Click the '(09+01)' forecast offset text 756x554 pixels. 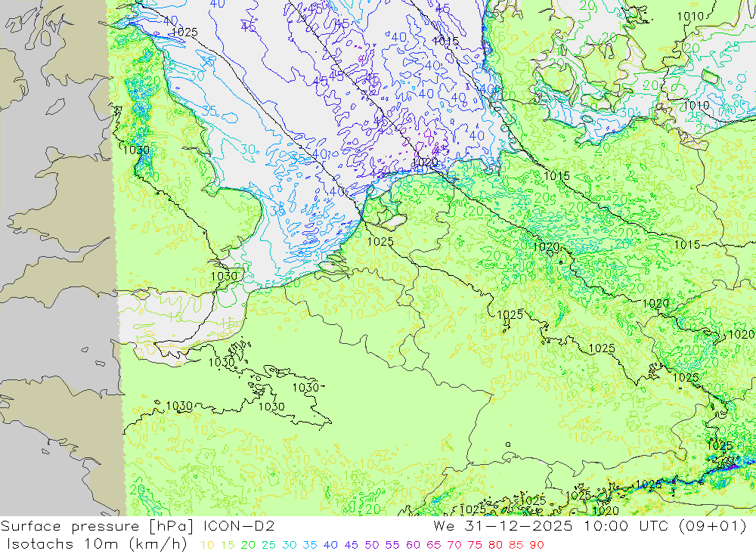coord(713,526)
